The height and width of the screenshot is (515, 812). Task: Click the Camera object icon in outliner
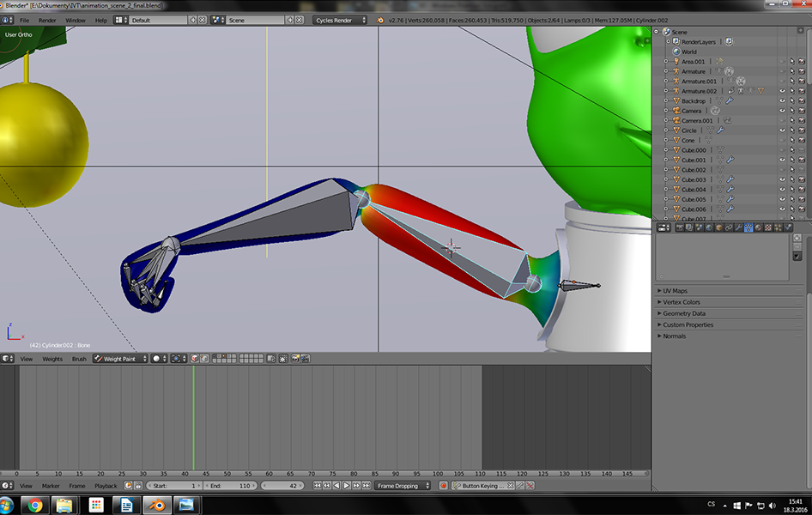676,111
